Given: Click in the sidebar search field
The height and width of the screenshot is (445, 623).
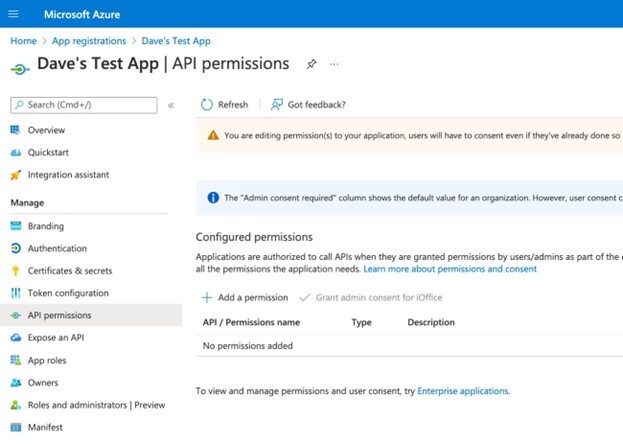Looking at the screenshot, I should pyautogui.click(x=88, y=105).
